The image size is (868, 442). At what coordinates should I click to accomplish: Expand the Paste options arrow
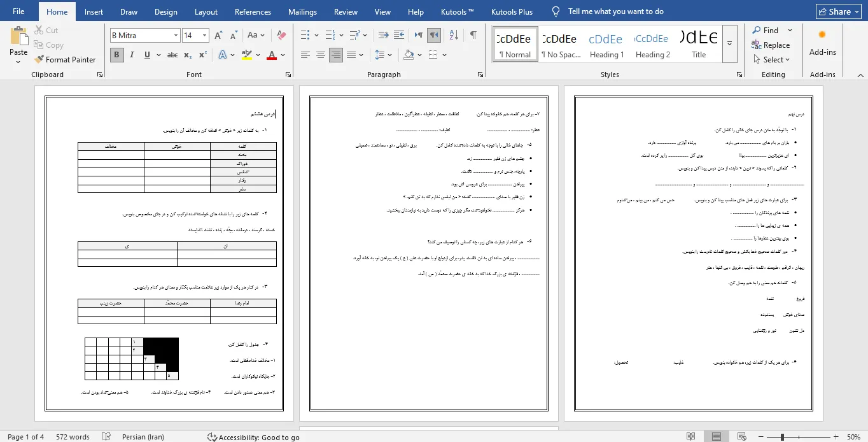pyautogui.click(x=18, y=62)
